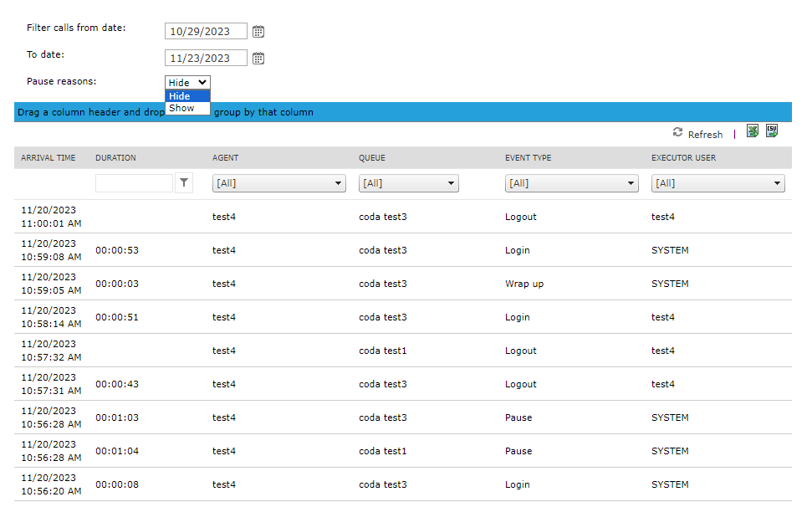This screenshot has width=812, height=507.
Task: Select Show in Pause reasons list
Action: pos(181,108)
